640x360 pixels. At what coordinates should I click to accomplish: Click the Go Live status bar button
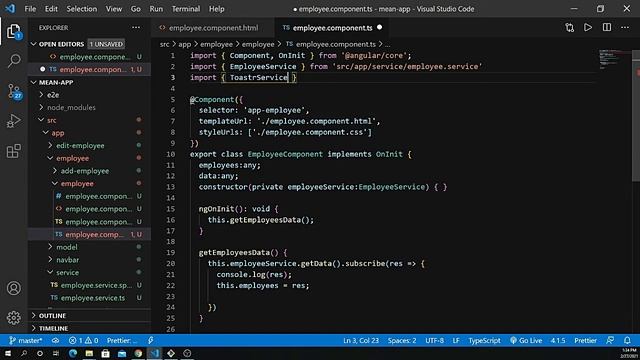(x=526, y=340)
